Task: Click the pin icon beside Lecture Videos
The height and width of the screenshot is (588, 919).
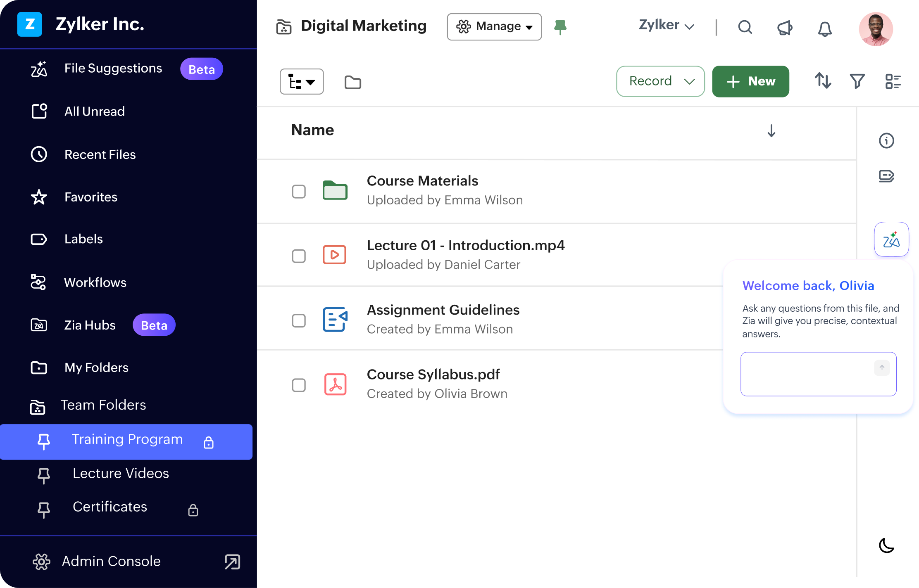Action: [x=44, y=476]
